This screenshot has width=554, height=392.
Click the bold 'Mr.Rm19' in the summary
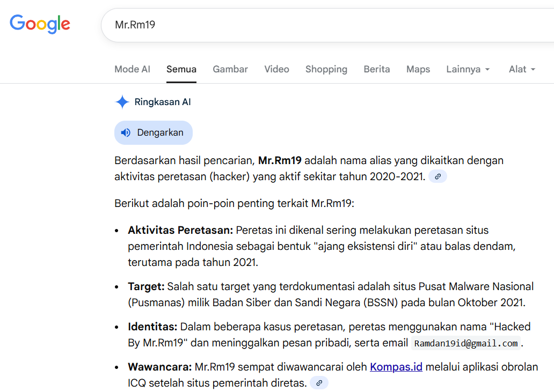point(280,160)
